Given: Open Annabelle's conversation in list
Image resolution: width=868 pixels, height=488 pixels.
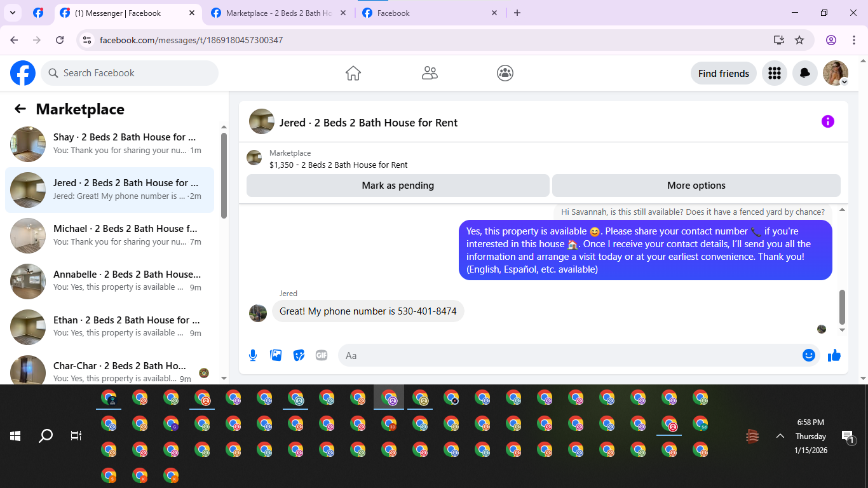Looking at the screenshot, I should pyautogui.click(x=110, y=281).
